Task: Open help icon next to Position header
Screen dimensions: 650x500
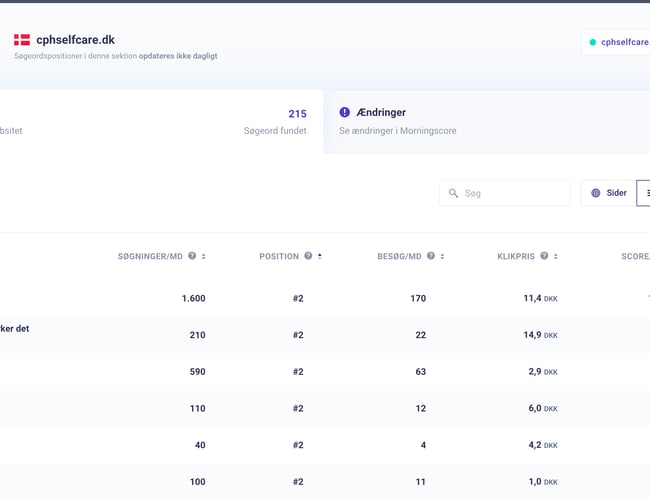Action: (x=308, y=256)
